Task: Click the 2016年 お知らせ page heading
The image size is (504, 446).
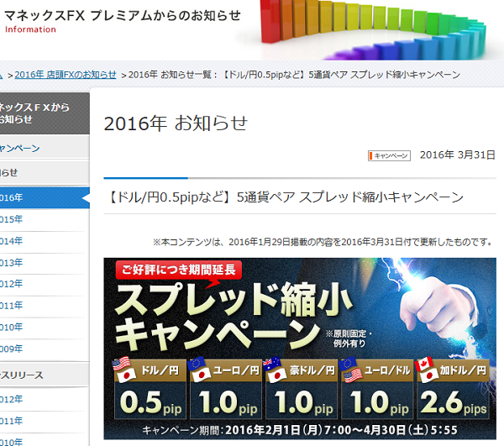Action: pos(176,123)
